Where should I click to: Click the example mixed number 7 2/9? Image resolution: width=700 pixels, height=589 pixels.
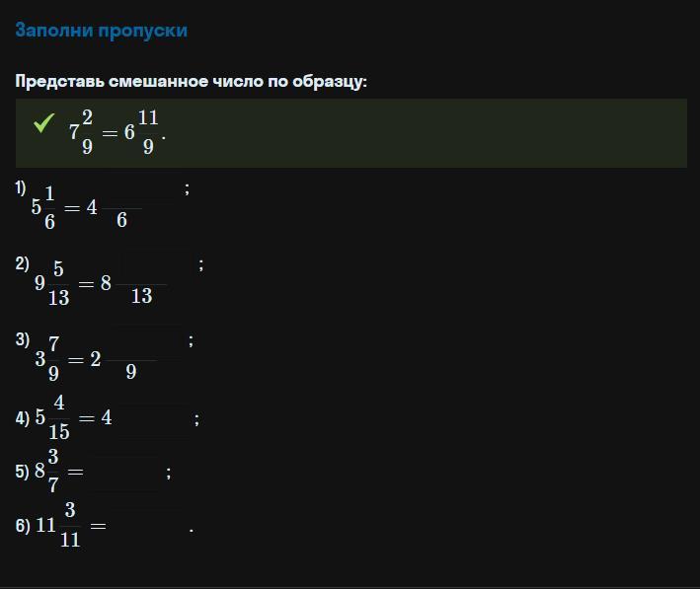81,132
